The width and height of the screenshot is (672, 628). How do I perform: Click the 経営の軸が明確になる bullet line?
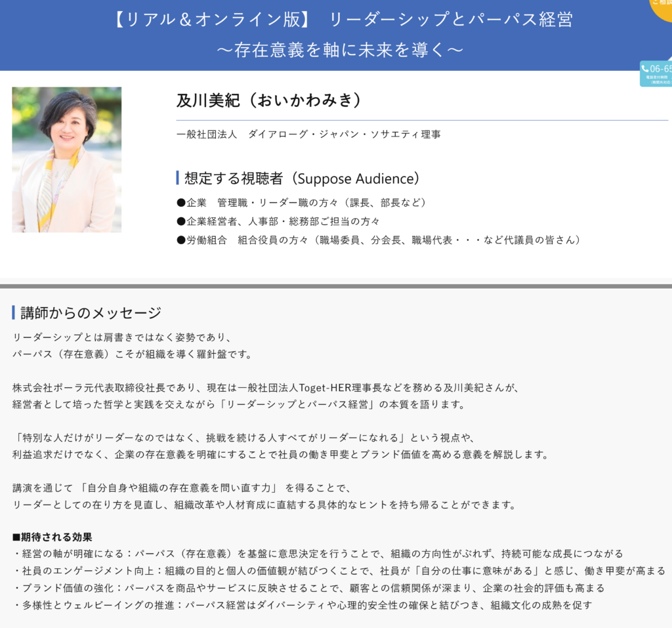tap(318, 554)
